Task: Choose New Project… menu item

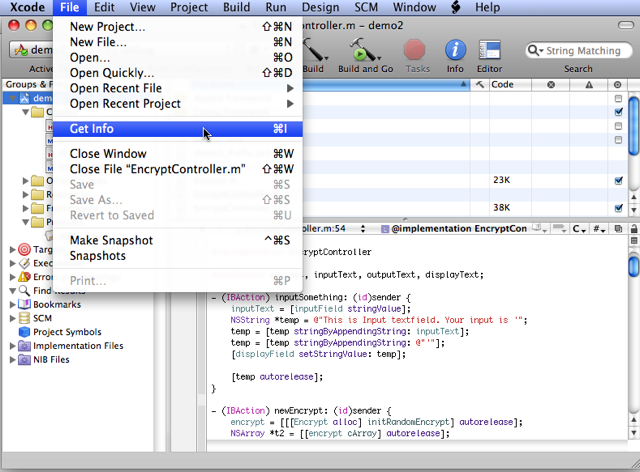Action: [x=178, y=27]
